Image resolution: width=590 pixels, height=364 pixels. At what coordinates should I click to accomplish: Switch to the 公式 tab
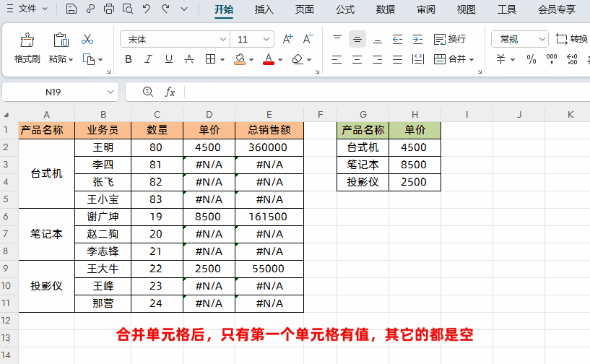(345, 9)
